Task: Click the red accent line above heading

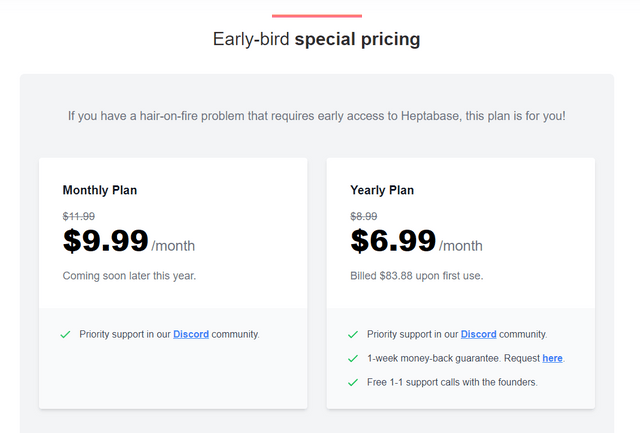Action: point(317,16)
